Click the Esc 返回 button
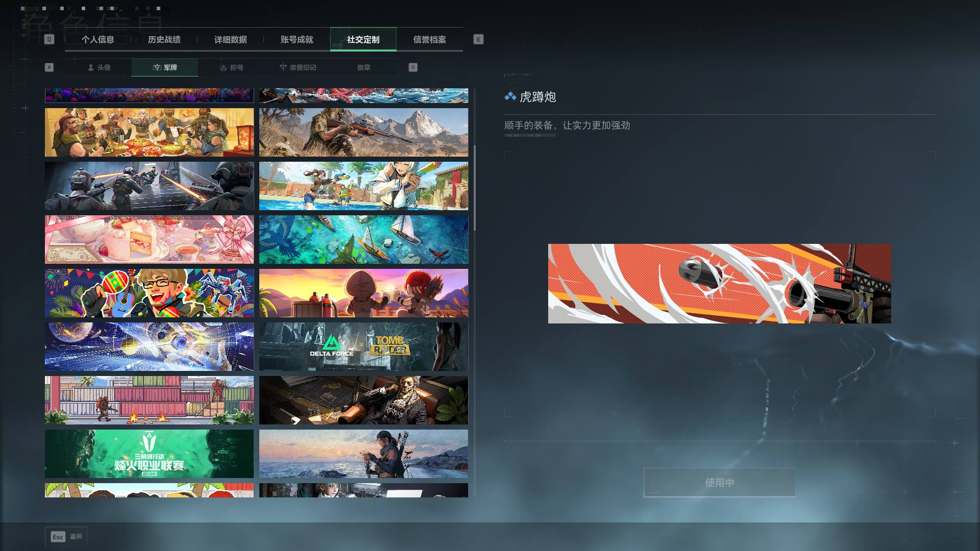Image resolution: width=980 pixels, height=551 pixels. pyautogui.click(x=66, y=537)
